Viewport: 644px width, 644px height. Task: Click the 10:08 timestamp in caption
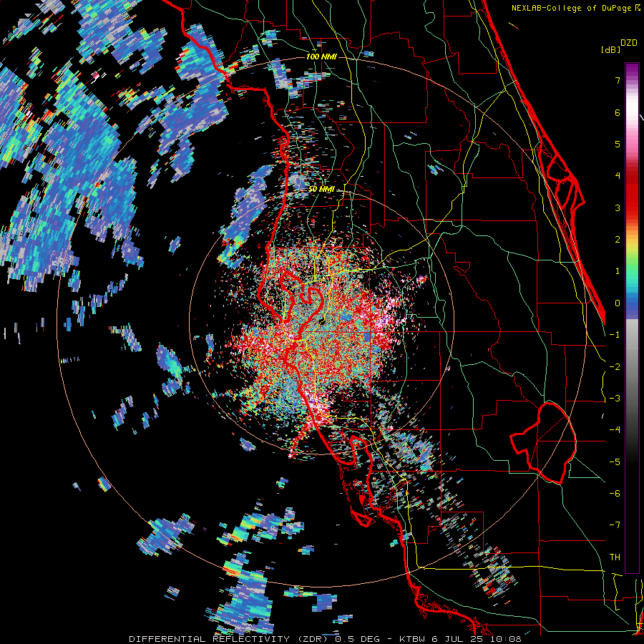click(x=507, y=639)
